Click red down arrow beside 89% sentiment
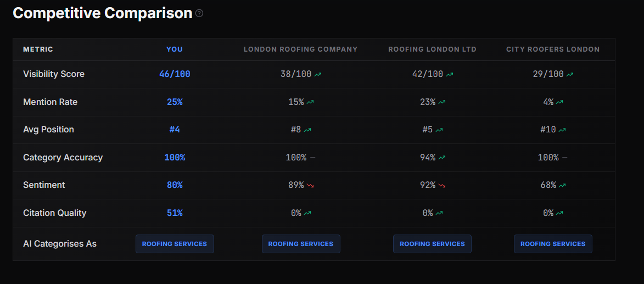This screenshot has height=284, width=644. pyautogui.click(x=310, y=185)
